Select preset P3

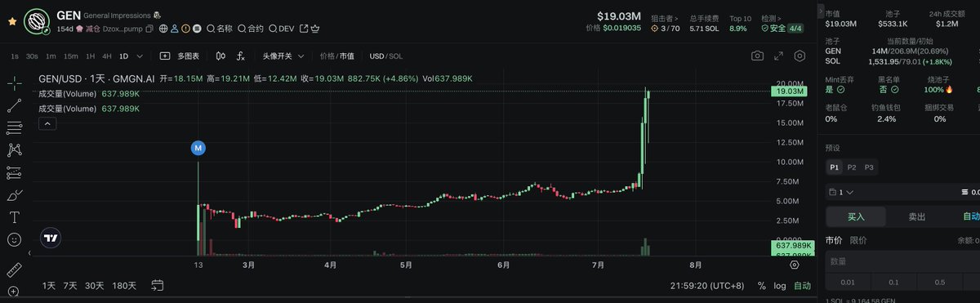tap(869, 167)
